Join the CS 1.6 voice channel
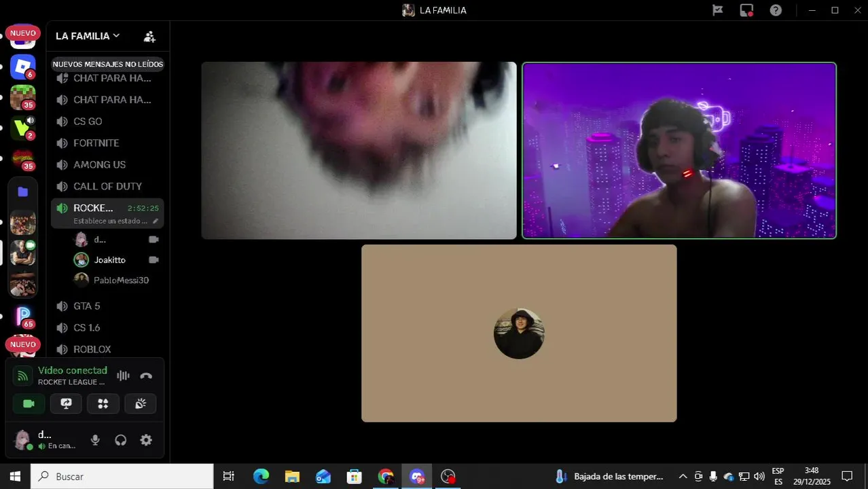Image resolution: width=868 pixels, height=489 pixels. (107, 328)
